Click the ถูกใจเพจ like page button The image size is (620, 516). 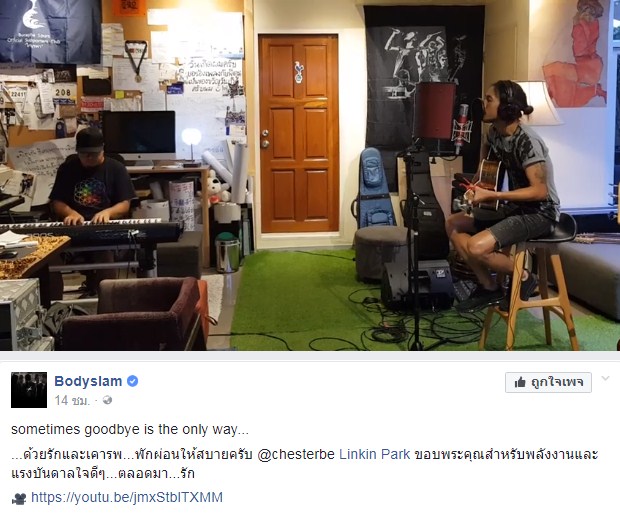click(548, 382)
